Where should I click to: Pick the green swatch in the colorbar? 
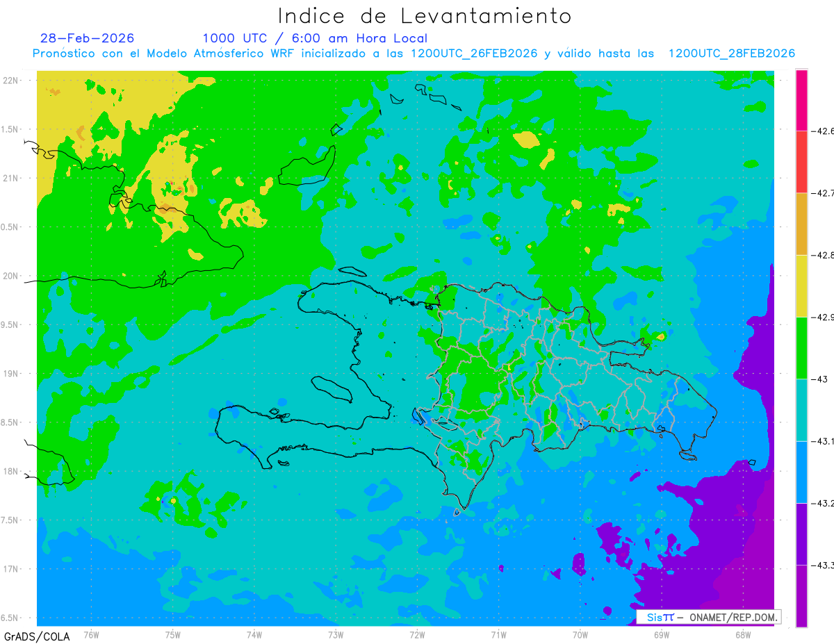tap(801, 348)
